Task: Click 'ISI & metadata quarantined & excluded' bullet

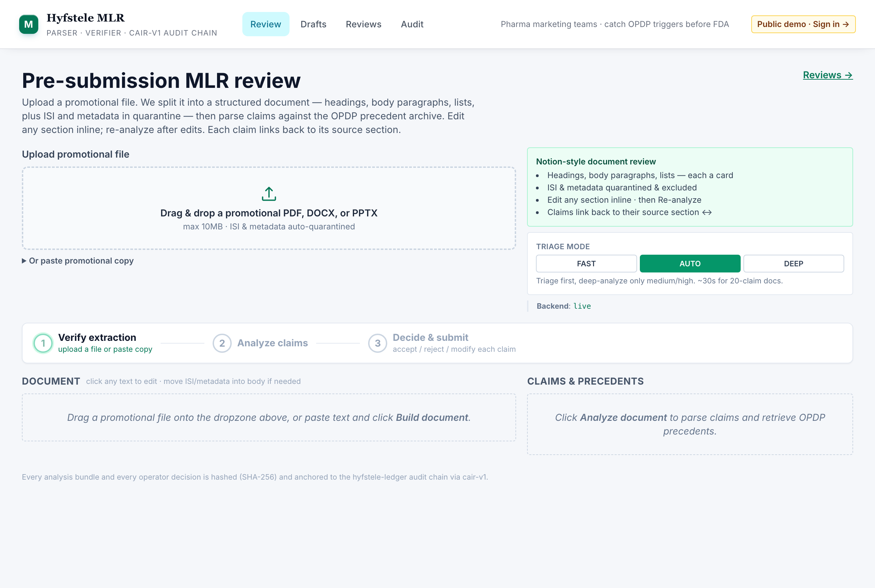Action: pos(622,187)
